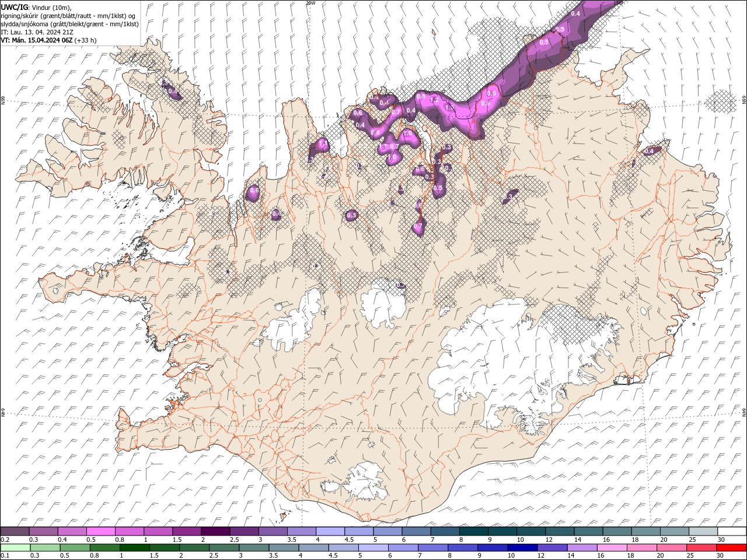Pick the 20 grey swatch in the upper legend row
The height and width of the screenshot is (560, 747).
pyautogui.click(x=675, y=531)
